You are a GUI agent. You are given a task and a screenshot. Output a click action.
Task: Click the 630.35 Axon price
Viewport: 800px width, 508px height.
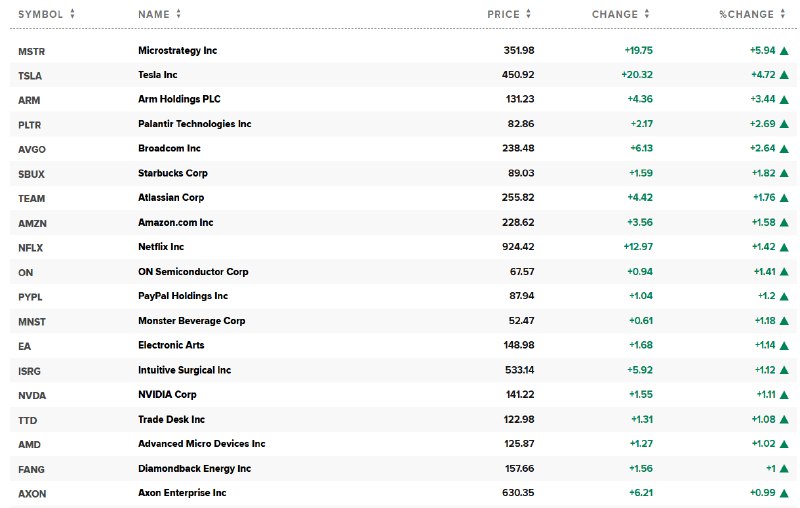click(518, 493)
